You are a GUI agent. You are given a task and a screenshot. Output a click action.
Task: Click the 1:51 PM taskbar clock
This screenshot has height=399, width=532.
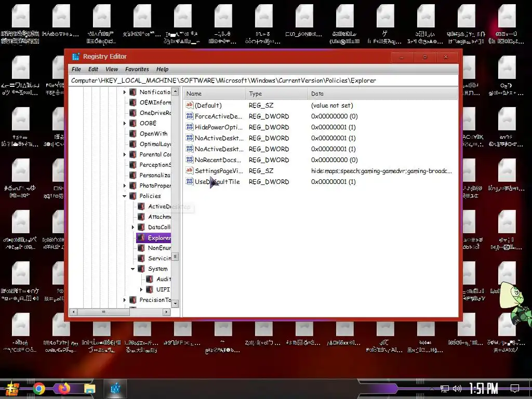point(484,388)
